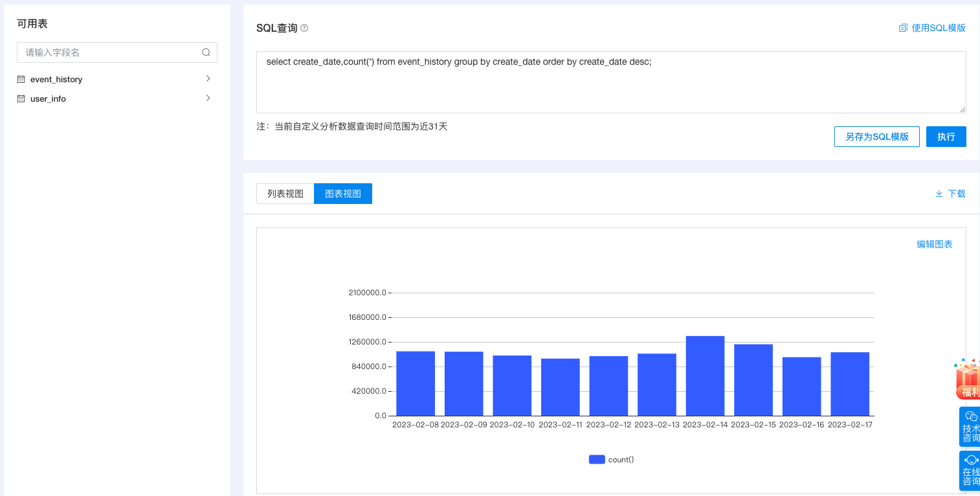Click the 另存为SQL模版 button
The image size is (980, 496).
click(877, 137)
